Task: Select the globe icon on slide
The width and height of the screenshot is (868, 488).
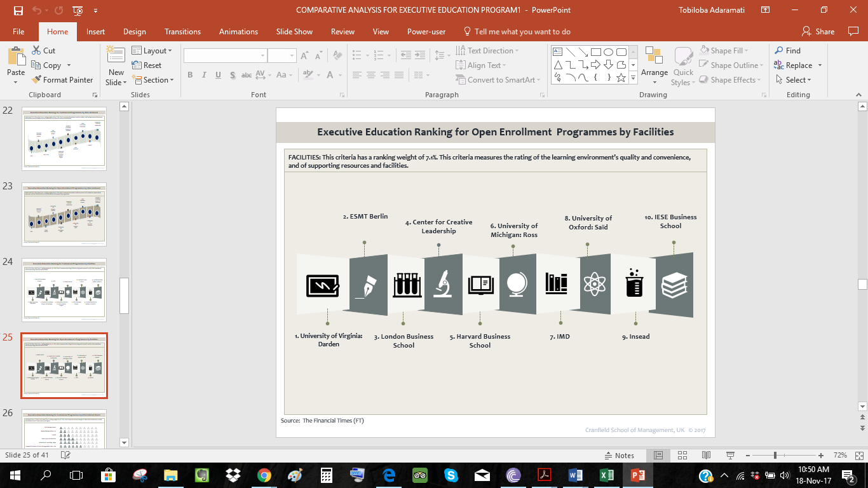Action: [517, 284]
